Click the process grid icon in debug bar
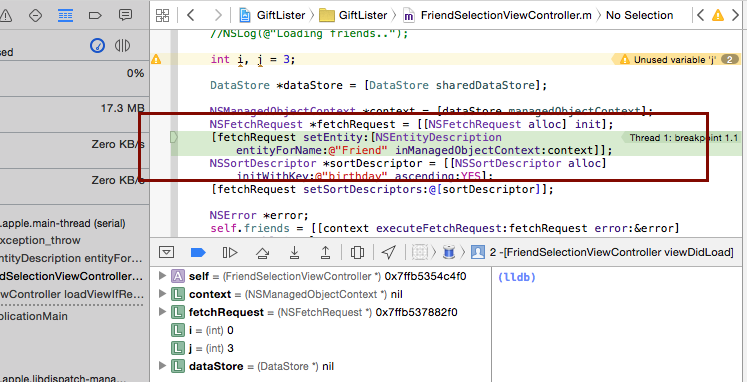Viewport: 747px width, 382px height. point(420,252)
